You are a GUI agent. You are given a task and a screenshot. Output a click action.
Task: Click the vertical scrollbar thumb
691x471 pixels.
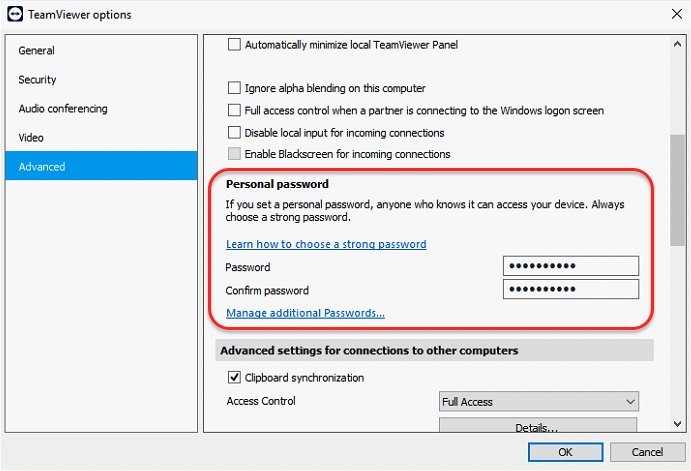tap(677, 190)
